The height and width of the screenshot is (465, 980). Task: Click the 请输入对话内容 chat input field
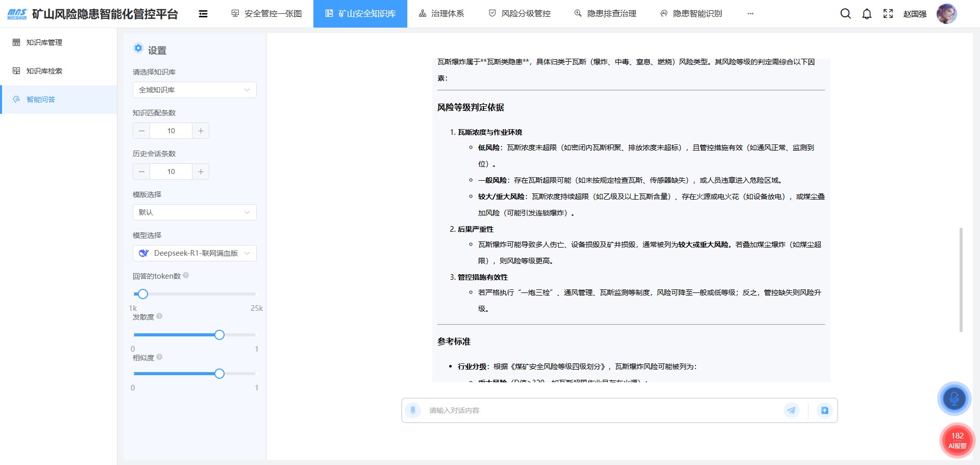click(x=602, y=410)
